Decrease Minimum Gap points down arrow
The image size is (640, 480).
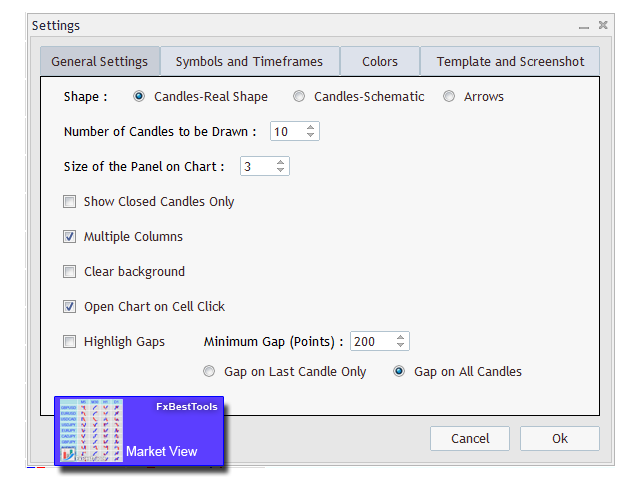point(400,345)
